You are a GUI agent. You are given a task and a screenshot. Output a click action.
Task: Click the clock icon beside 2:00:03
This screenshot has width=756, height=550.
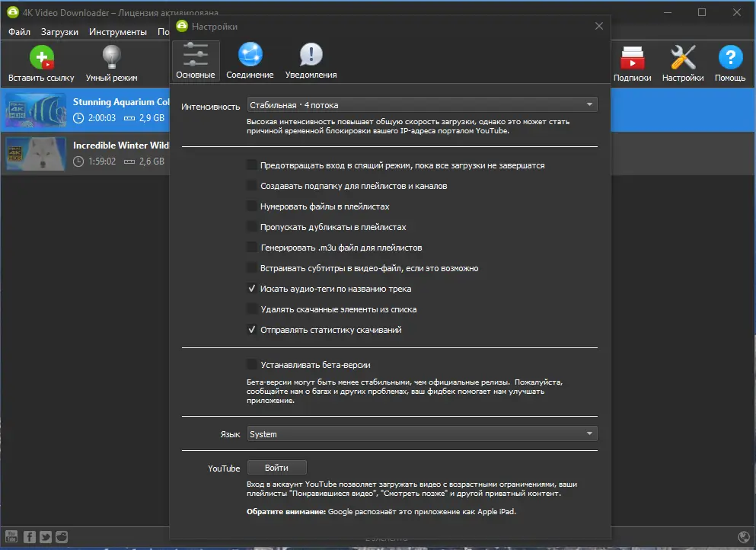coord(78,118)
